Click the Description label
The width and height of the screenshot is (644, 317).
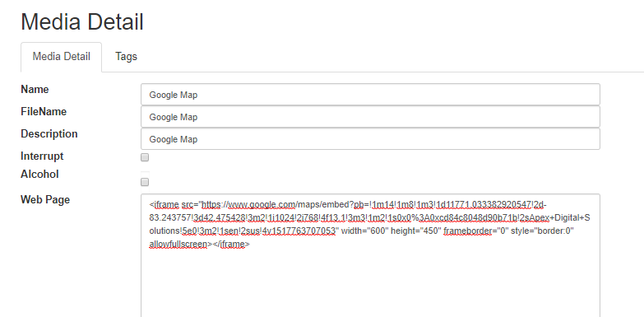click(49, 134)
